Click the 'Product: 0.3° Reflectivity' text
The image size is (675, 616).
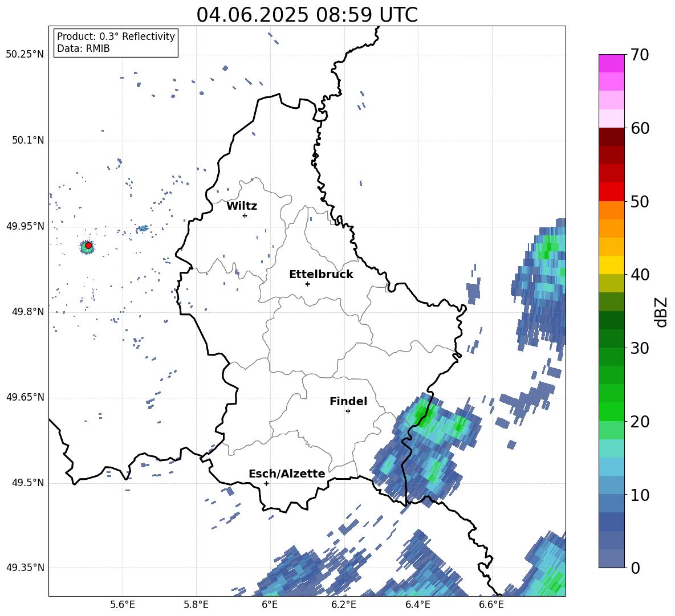click(x=116, y=36)
